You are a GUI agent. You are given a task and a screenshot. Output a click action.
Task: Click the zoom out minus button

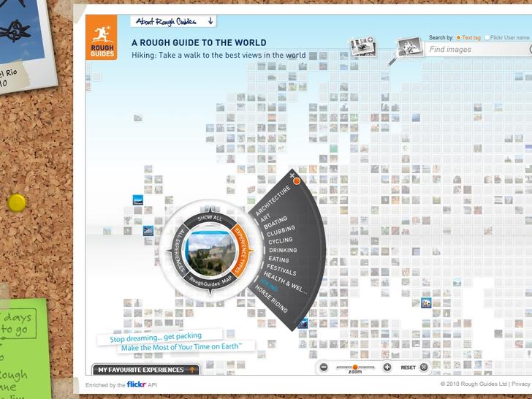click(x=324, y=367)
